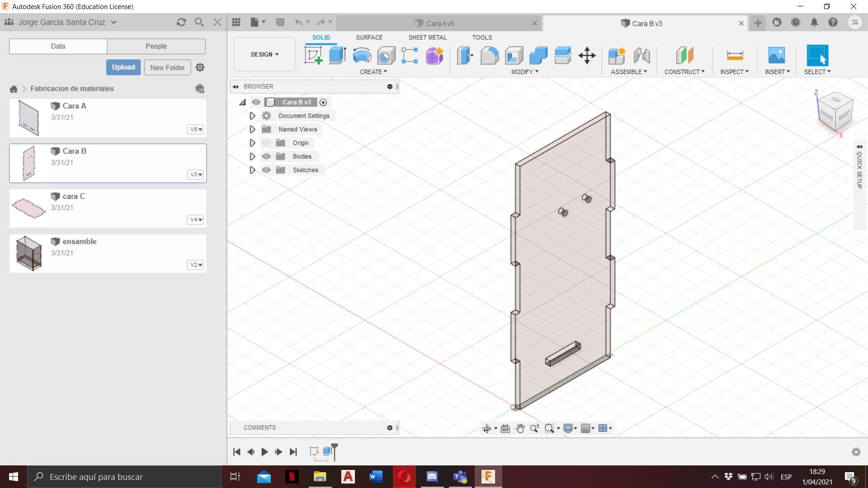
Task: Open the Show Data Panel grid icon
Action: tap(236, 22)
